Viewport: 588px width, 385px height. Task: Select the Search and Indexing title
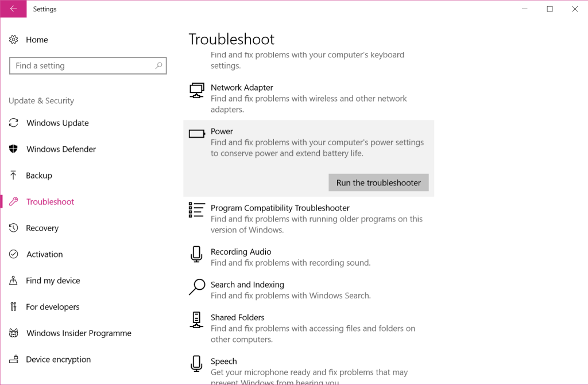pos(247,285)
